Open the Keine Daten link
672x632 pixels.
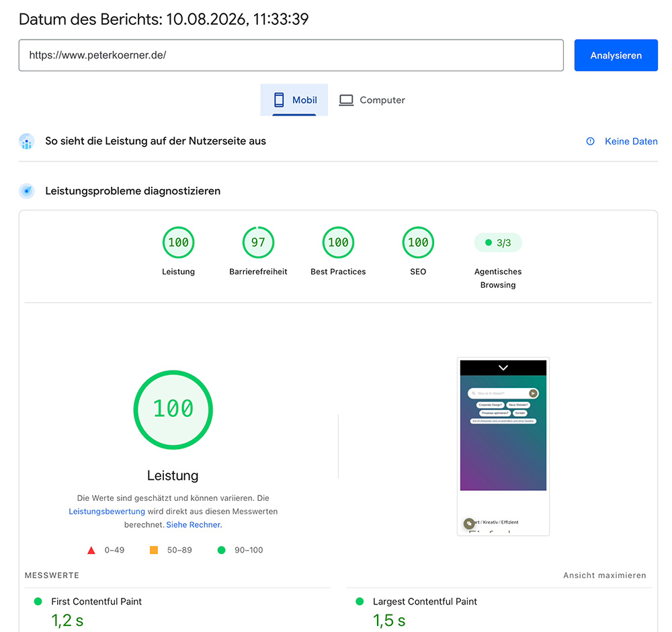click(631, 141)
